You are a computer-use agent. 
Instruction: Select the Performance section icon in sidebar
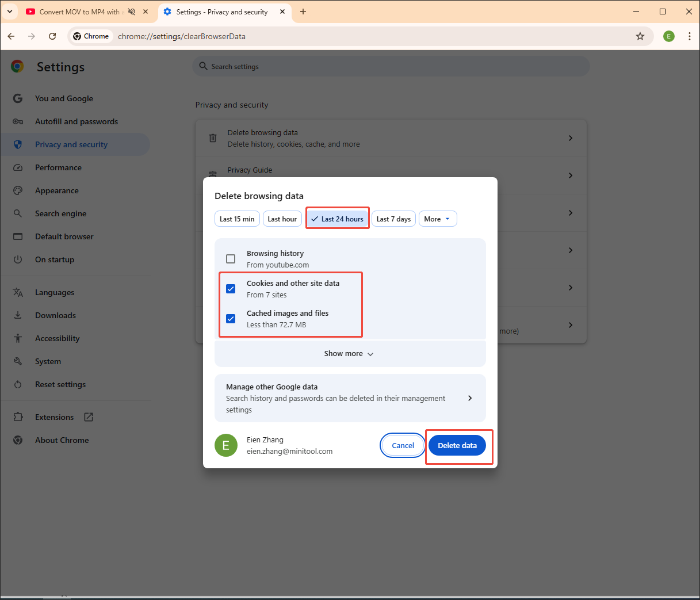click(x=18, y=167)
